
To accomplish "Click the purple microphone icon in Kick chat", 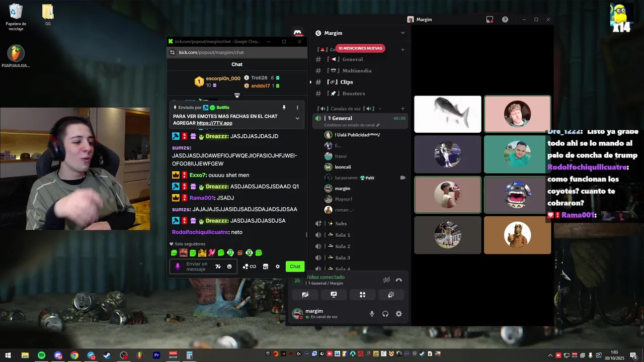I will [178, 266].
